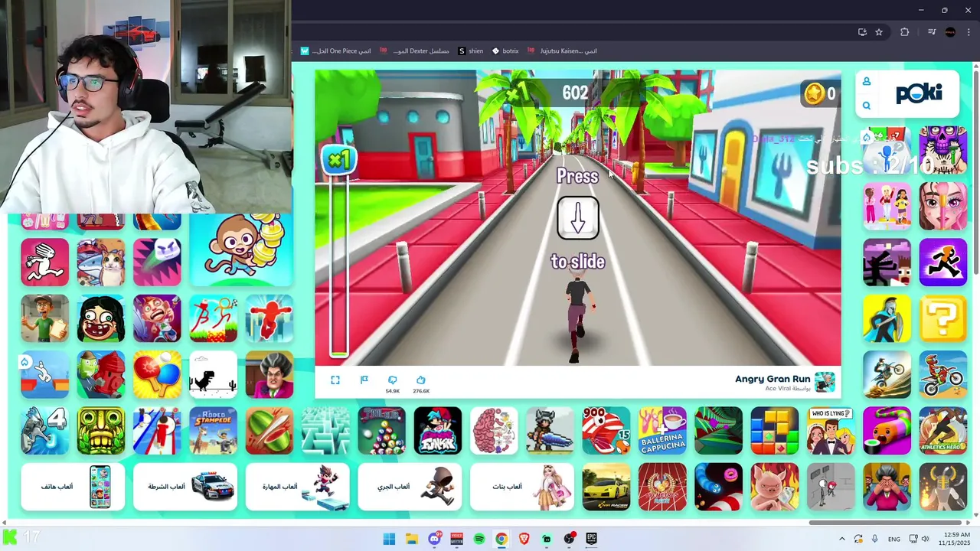The width and height of the screenshot is (980, 551).
Task: Open the ألعاب الجري running games category
Action: [x=410, y=487]
